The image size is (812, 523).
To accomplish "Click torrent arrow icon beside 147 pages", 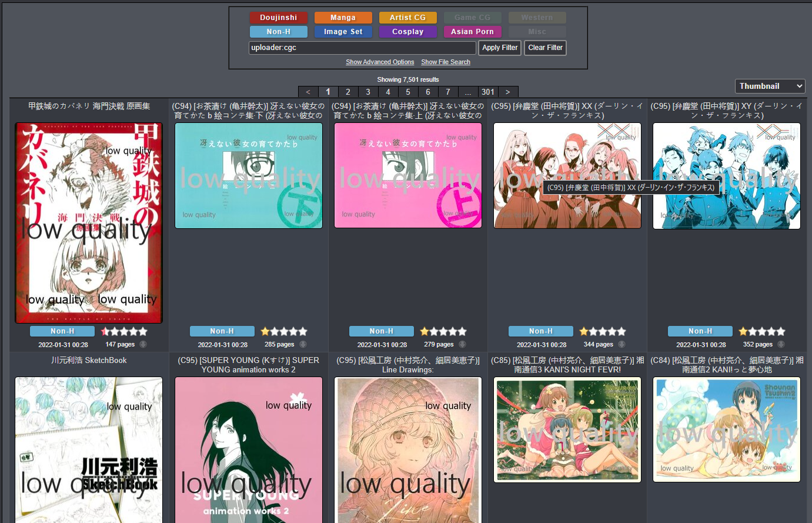I will (x=143, y=344).
